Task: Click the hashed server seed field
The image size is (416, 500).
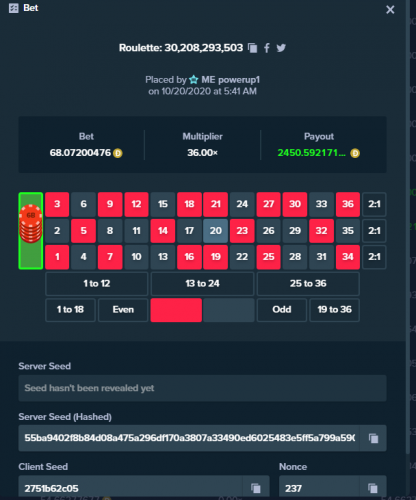Action: point(189,438)
